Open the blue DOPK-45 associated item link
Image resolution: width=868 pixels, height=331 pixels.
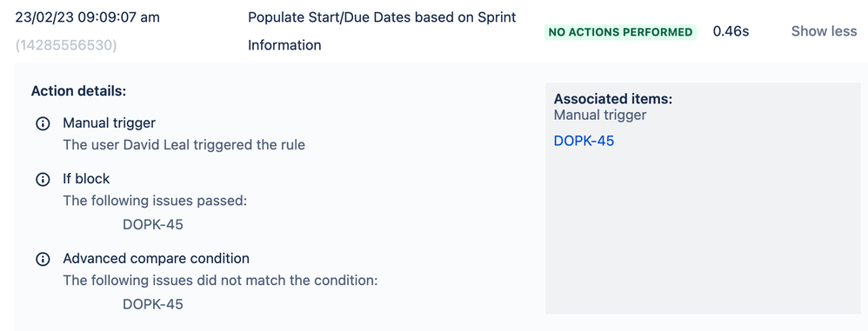tap(584, 141)
